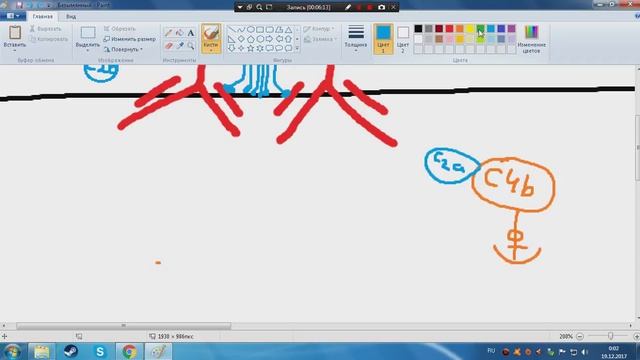Image resolution: width=640 pixels, height=360 pixels.
Task: Select Color 2 (Цвет 2)
Action: click(403, 39)
